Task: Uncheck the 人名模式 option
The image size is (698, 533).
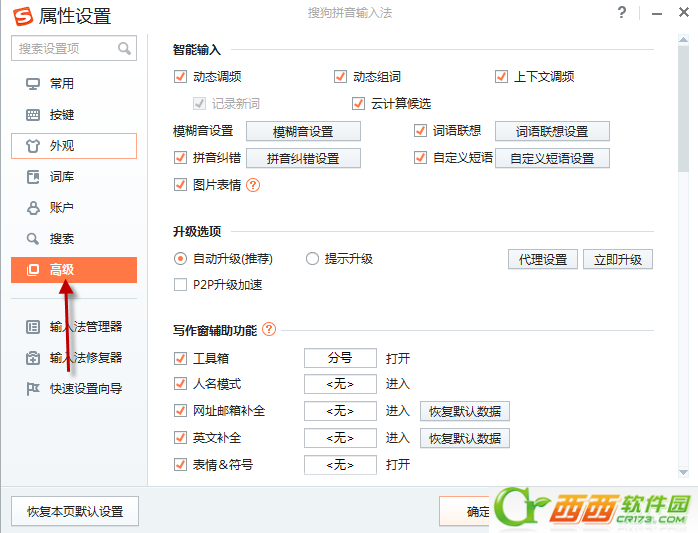Action: pos(180,384)
